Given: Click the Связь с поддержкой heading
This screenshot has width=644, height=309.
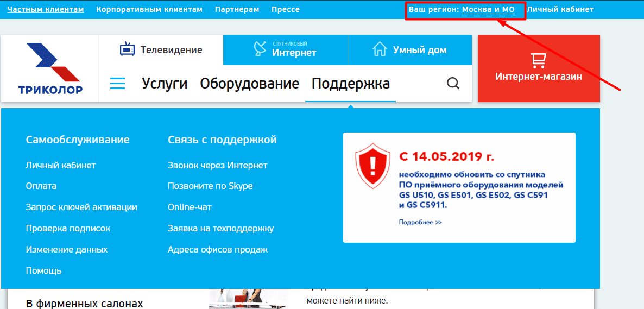Looking at the screenshot, I should pos(222,140).
